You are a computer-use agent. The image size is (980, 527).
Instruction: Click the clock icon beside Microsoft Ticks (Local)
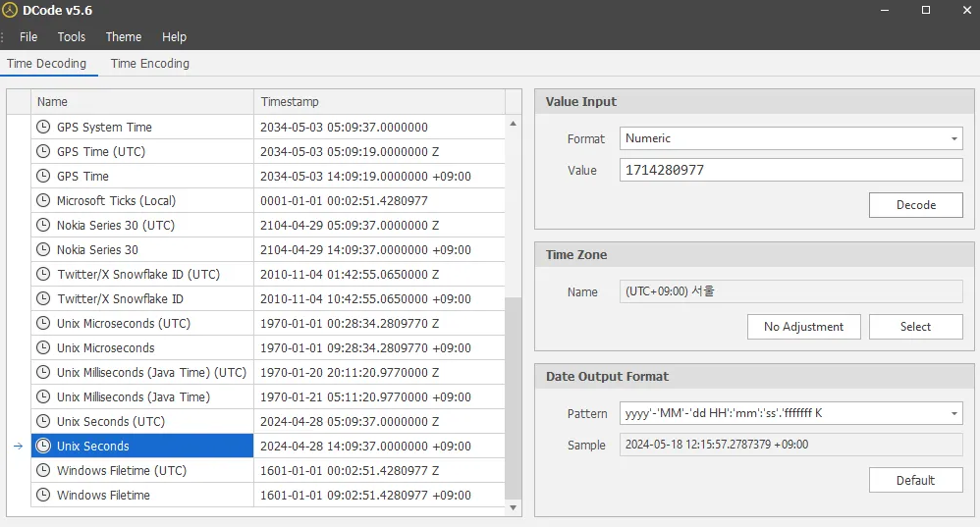point(43,200)
